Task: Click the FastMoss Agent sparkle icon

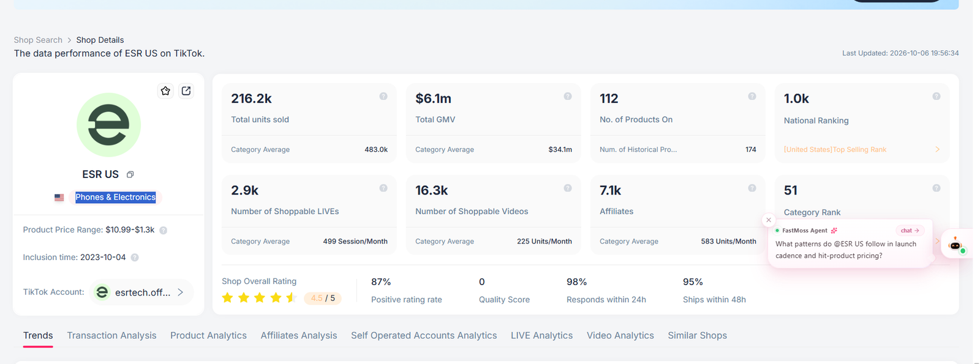Action: (834, 231)
